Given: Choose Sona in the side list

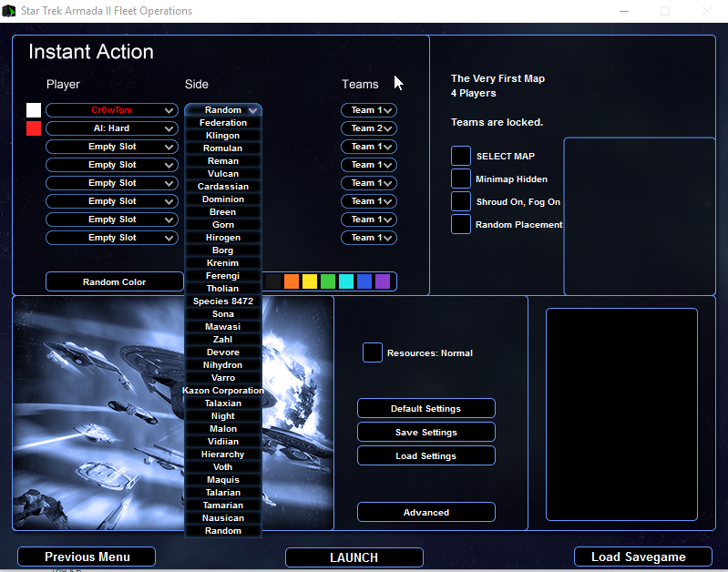Looking at the screenshot, I should (223, 314).
